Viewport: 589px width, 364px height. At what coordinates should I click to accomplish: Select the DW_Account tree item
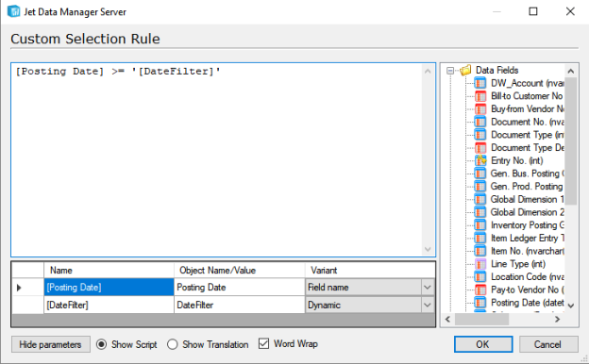coord(527,83)
